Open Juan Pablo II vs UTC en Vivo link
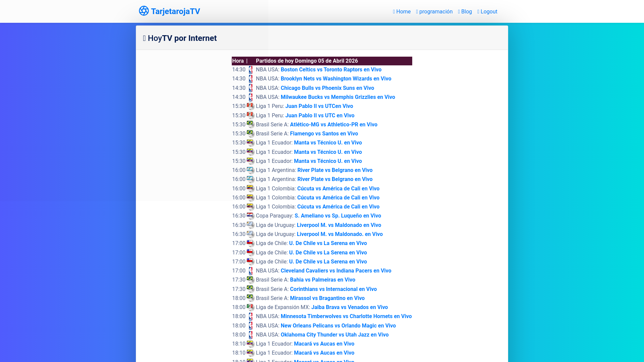Image resolution: width=644 pixels, height=362 pixels. coord(320,116)
